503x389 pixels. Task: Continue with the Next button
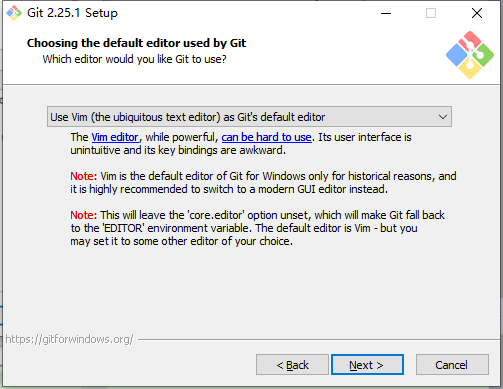[367, 365]
